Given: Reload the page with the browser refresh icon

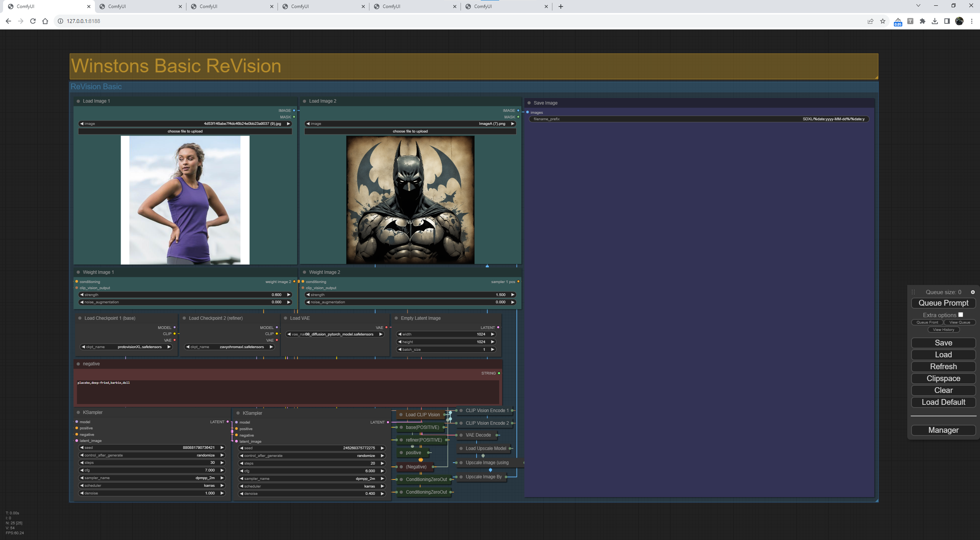Looking at the screenshot, I should click(x=33, y=21).
